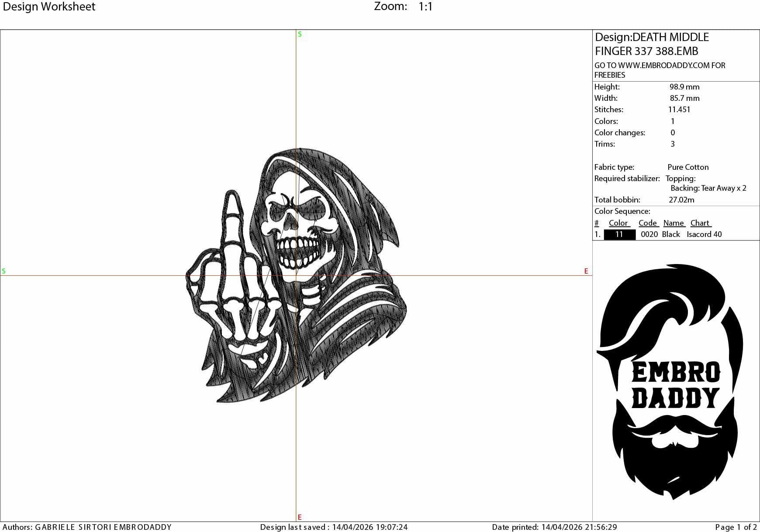Screen dimensions: 760x532
Task: Click the Chart column header
Action: click(x=700, y=223)
